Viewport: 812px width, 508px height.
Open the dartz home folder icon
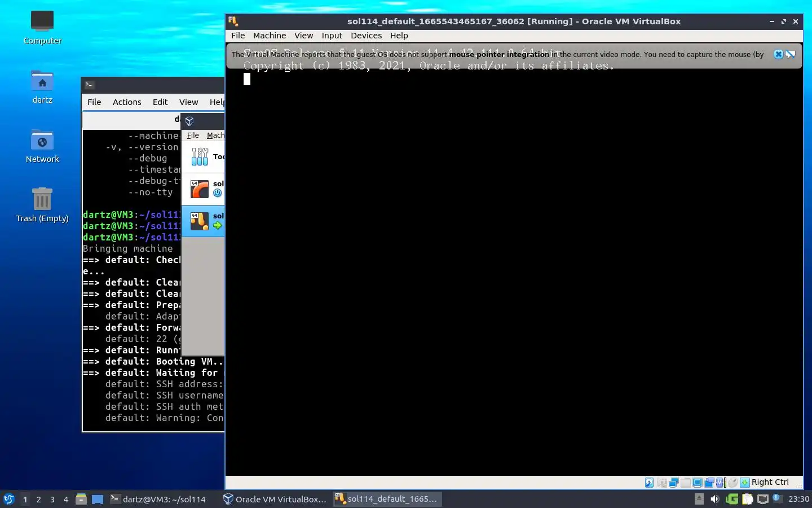42,87
